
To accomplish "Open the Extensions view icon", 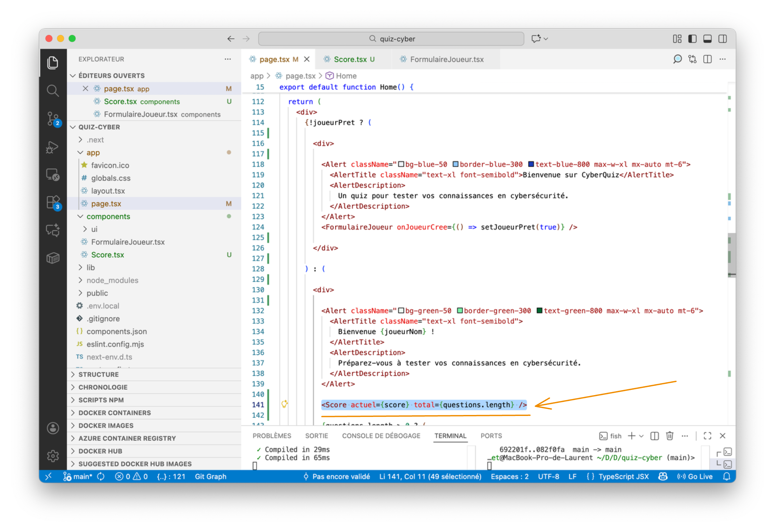I will click(x=53, y=202).
